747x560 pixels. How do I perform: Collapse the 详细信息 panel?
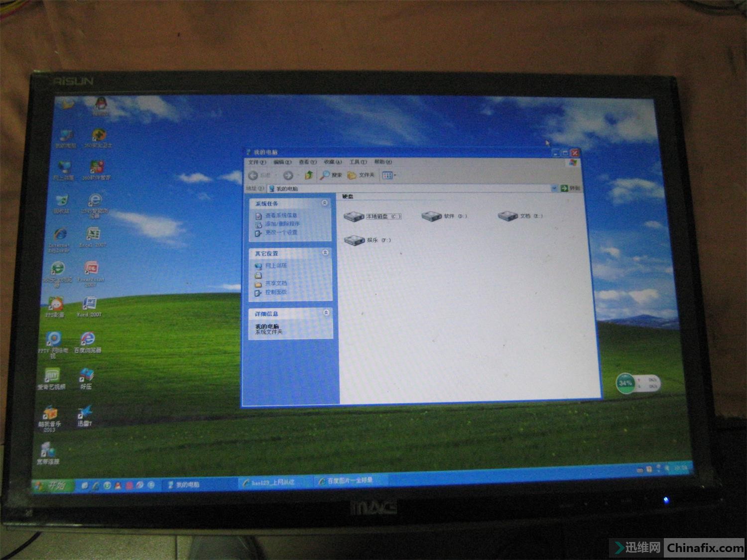click(x=326, y=313)
